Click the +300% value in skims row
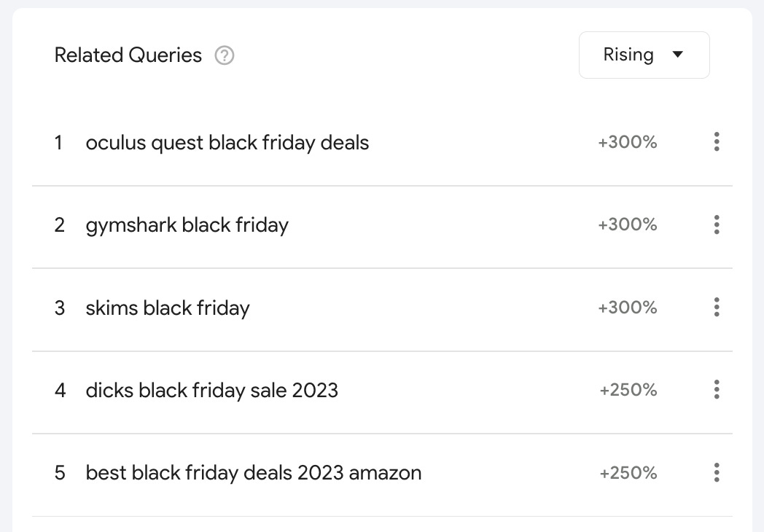Screen dimensions: 764x532 pyautogui.click(x=628, y=308)
